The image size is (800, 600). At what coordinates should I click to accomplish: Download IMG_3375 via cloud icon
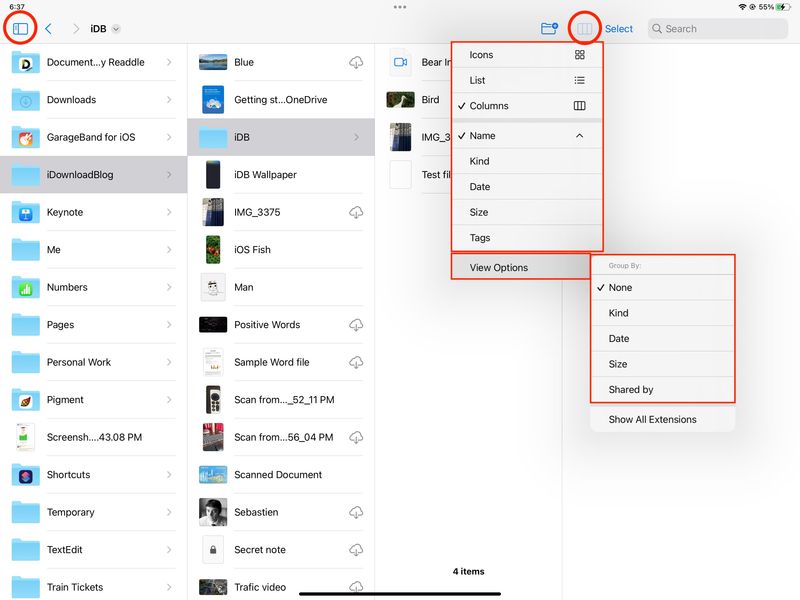tap(356, 212)
